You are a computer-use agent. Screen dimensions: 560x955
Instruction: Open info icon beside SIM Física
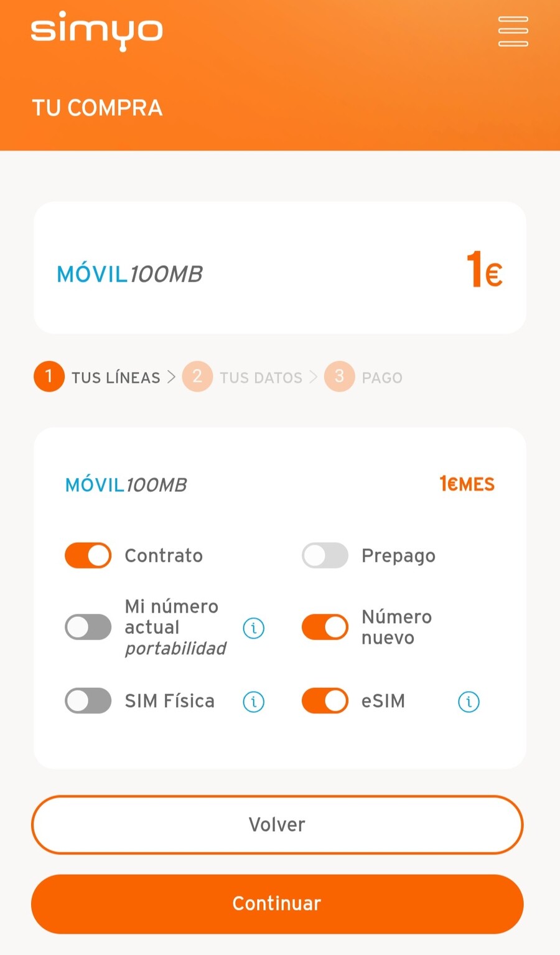pyautogui.click(x=253, y=702)
